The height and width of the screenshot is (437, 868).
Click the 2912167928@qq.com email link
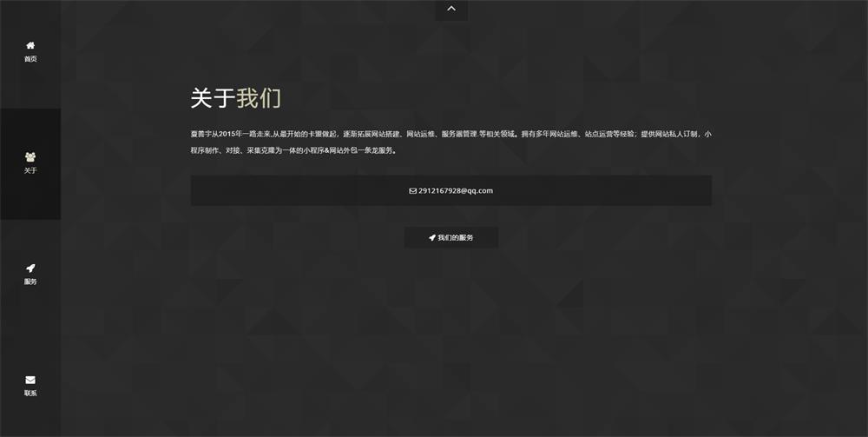click(456, 190)
